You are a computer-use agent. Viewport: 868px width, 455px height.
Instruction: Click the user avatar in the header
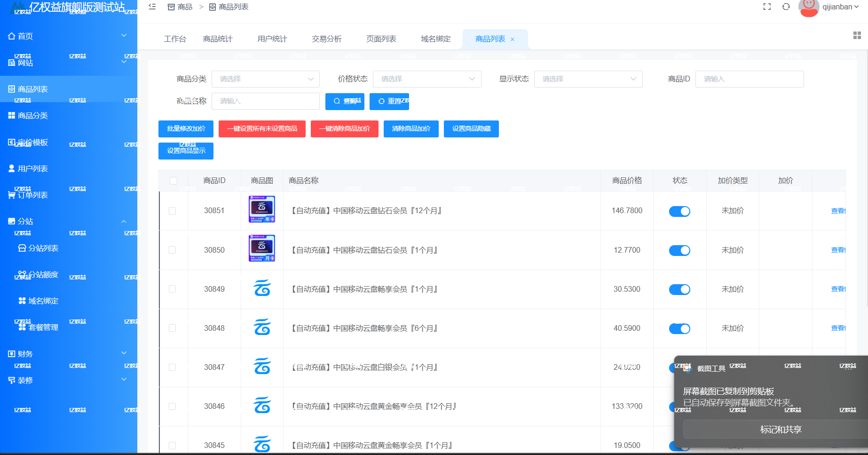[808, 8]
